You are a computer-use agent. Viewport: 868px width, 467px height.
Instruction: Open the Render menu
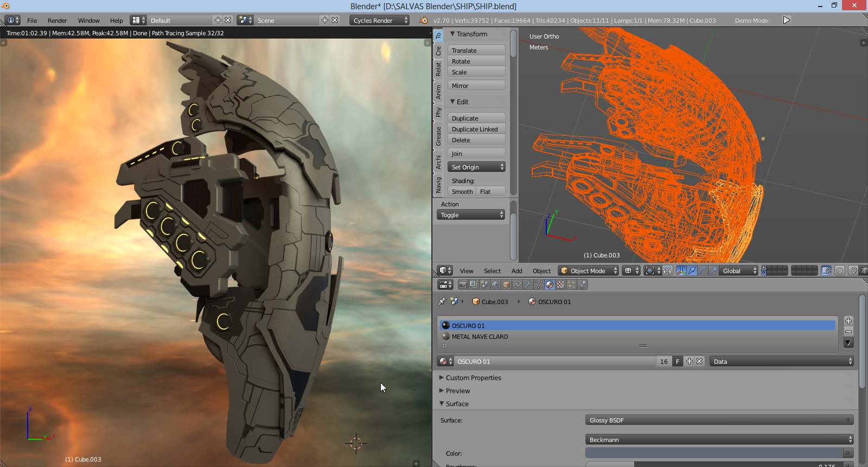(57, 21)
